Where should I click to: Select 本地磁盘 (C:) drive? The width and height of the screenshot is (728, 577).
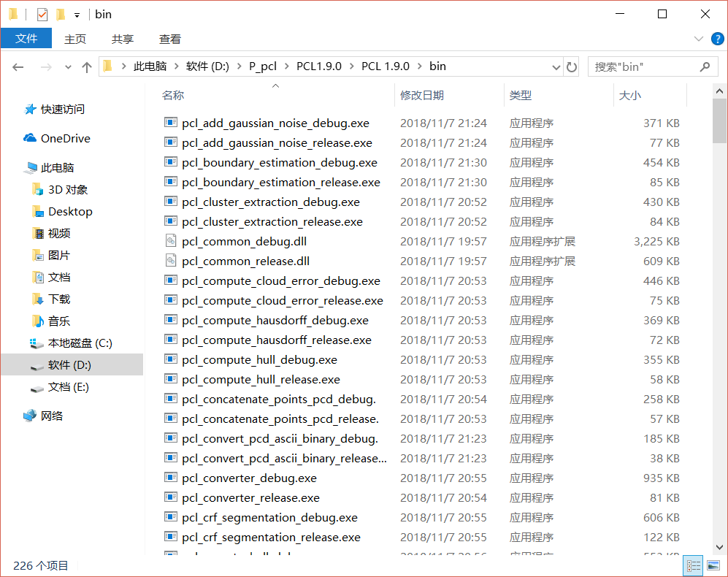[x=80, y=343]
